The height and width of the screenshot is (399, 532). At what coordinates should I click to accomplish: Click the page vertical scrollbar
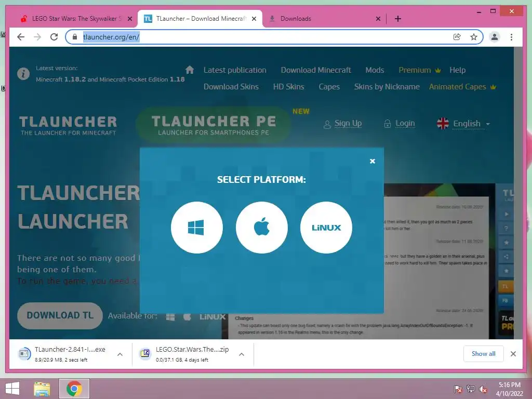click(518, 193)
